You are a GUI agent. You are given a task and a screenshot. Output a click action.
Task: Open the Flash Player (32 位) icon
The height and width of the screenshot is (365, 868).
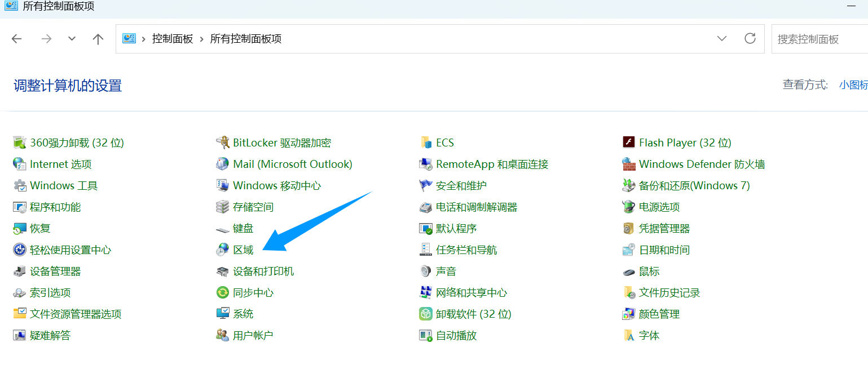coord(629,143)
